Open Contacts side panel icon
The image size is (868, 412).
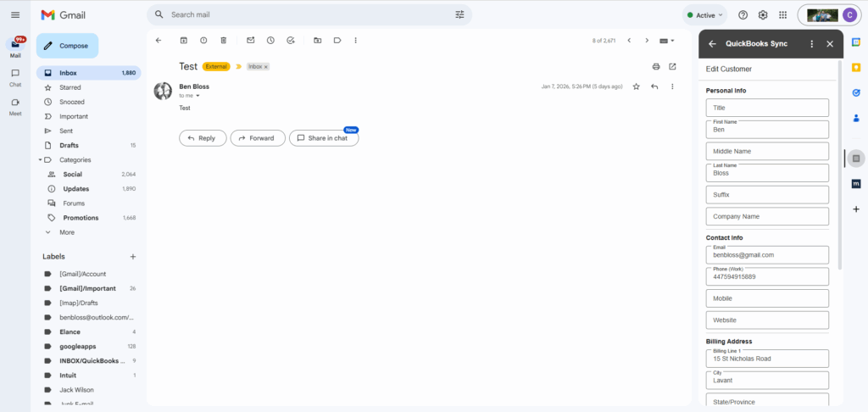pos(856,118)
